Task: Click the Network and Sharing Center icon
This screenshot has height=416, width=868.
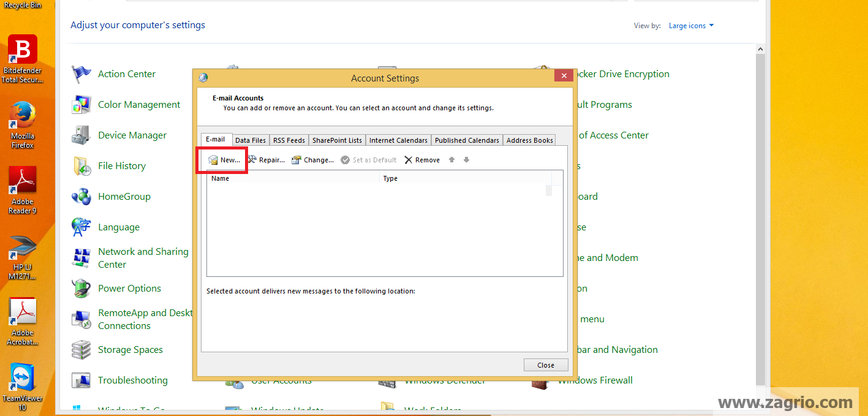Action: [x=81, y=258]
